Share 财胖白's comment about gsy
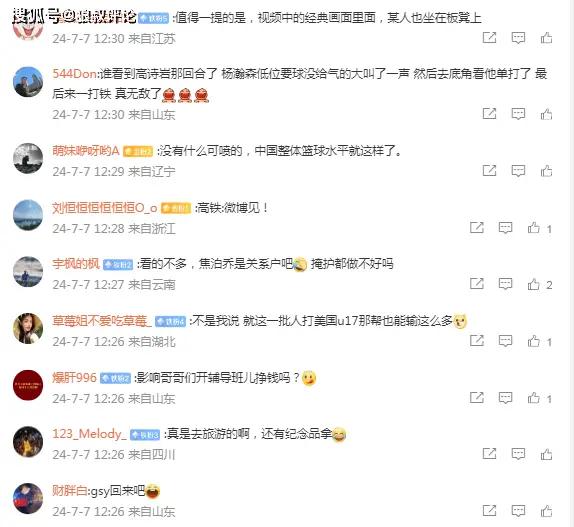The image size is (574, 527). (489, 511)
